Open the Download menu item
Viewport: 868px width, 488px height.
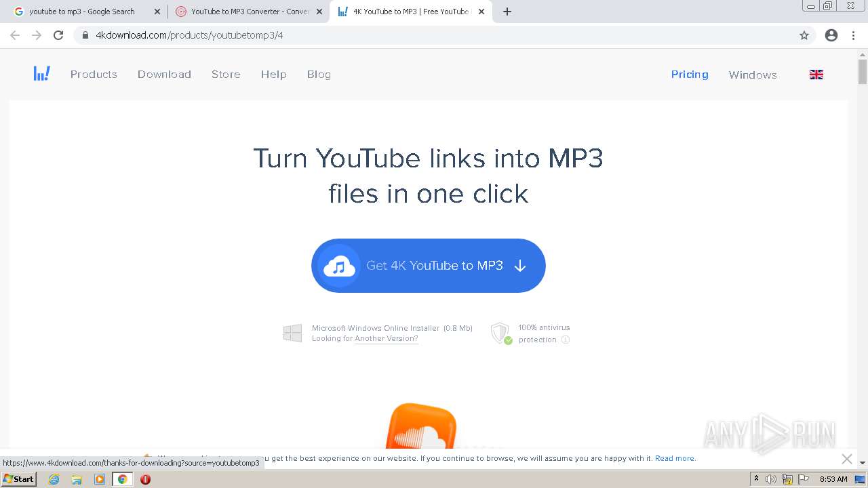pyautogui.click(x=164, y=75)
